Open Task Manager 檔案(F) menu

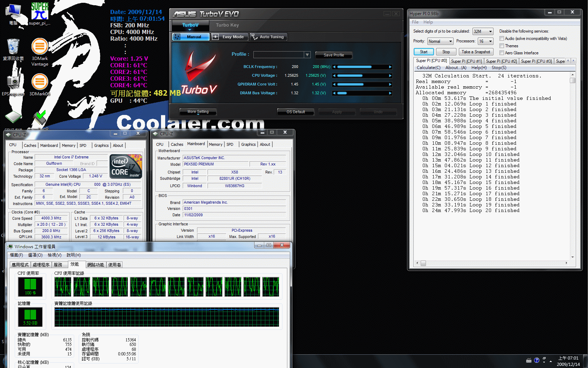pyautogui.click(x=16, y=255)
